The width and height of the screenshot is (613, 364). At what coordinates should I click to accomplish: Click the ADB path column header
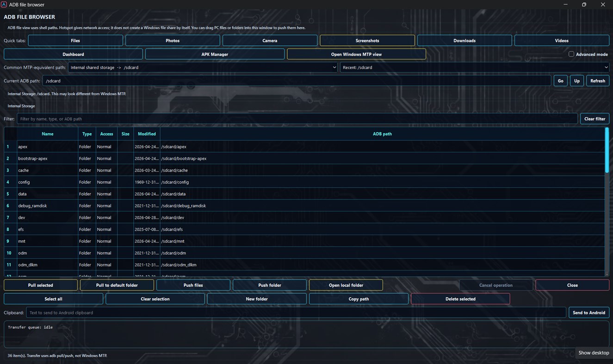382,134
